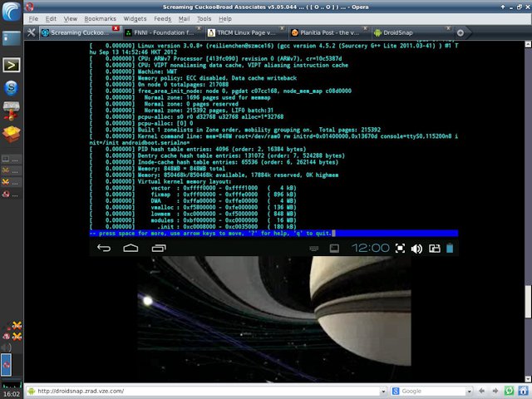Screen dimensions: 532x399
Task: Click the Android recent apps icon
Action: [x=159, y=248]
